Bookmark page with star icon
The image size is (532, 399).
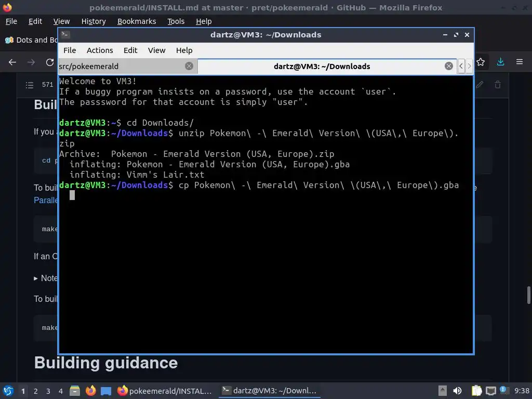(x=481, y=62)
